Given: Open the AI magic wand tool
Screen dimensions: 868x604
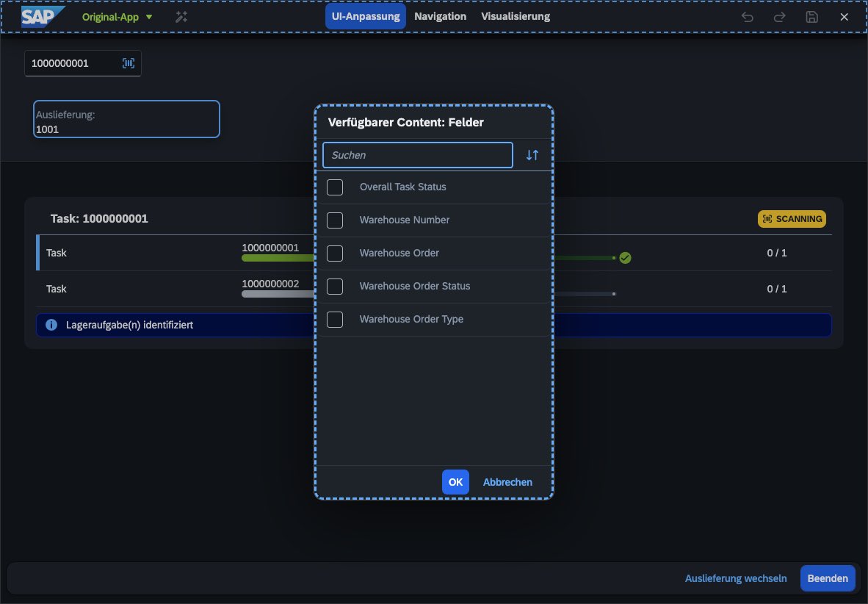Looking at the screenshot, I should (181, 17).
